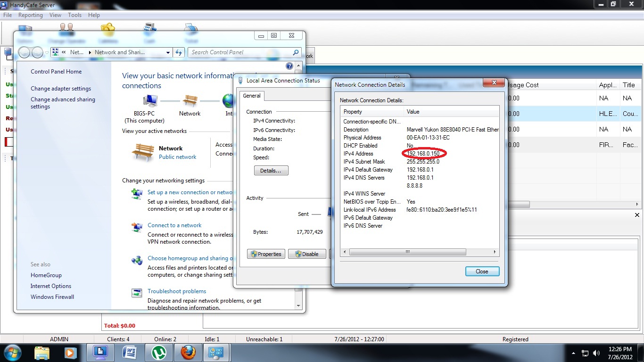Open Microsoft Word from the taskbar
The height and width of the screenshot is (362, 644).
(129, 353)
